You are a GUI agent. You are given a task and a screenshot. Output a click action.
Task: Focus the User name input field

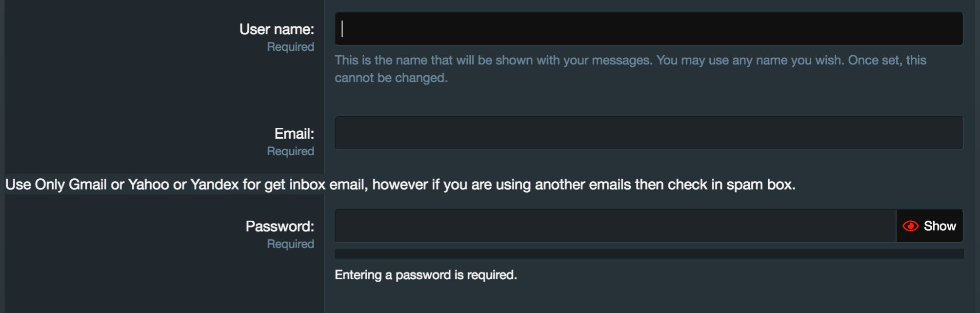point(649,29)
